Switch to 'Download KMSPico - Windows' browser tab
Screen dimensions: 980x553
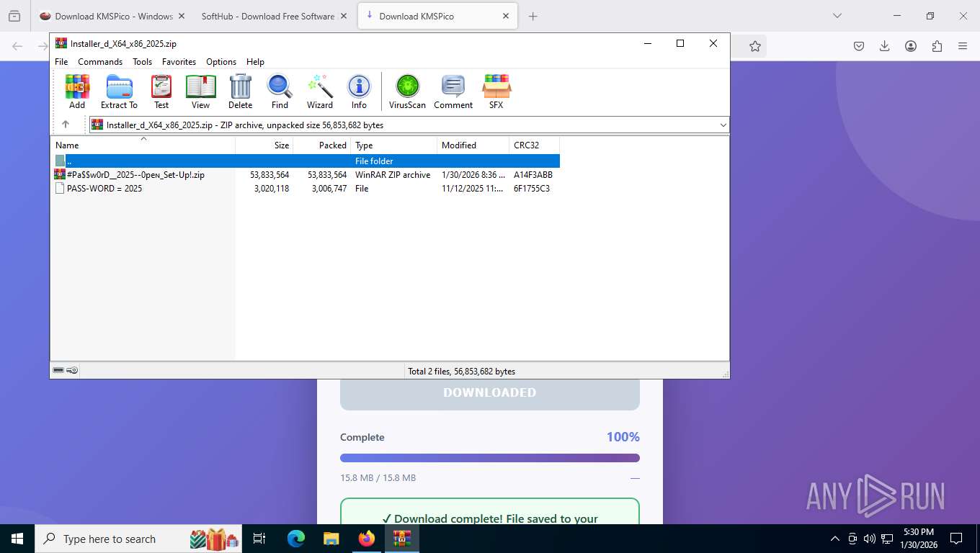[112, 16]
